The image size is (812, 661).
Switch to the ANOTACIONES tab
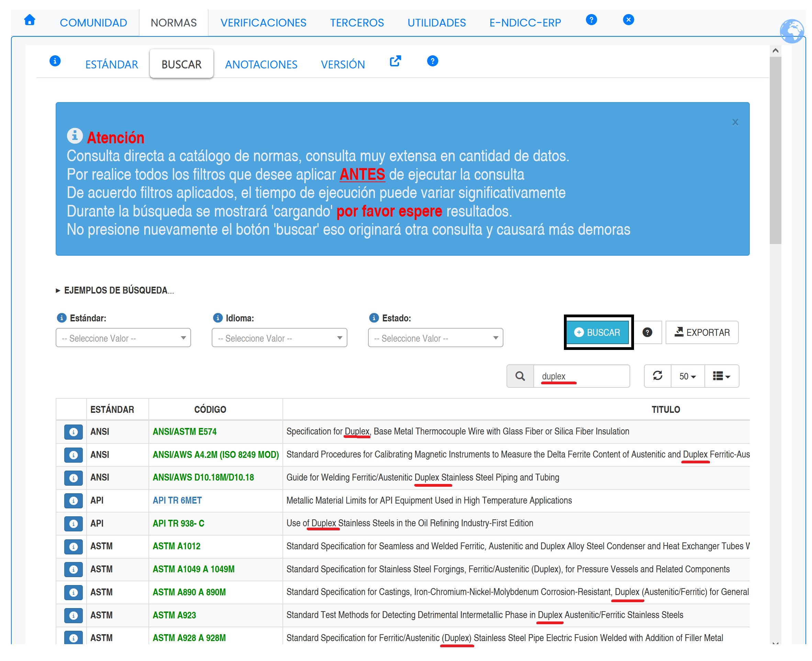(x=261, y=64)
